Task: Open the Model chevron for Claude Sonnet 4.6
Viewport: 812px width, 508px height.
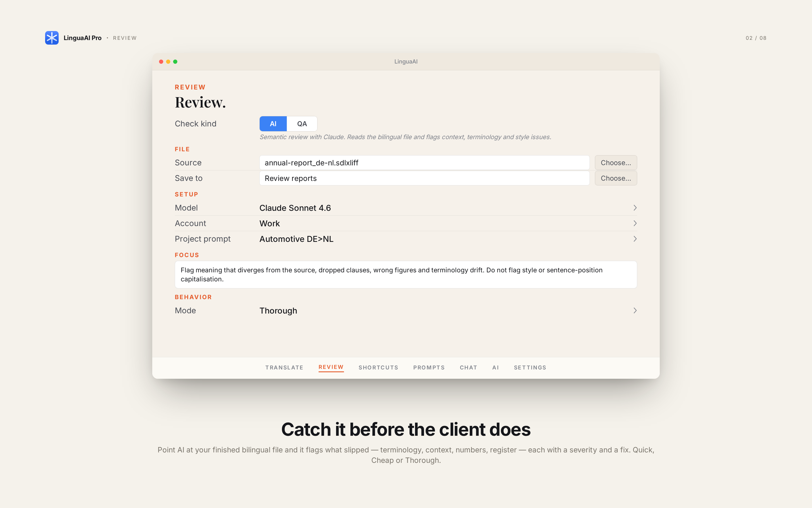Action: pyautogui.click(x=635, y=208)
